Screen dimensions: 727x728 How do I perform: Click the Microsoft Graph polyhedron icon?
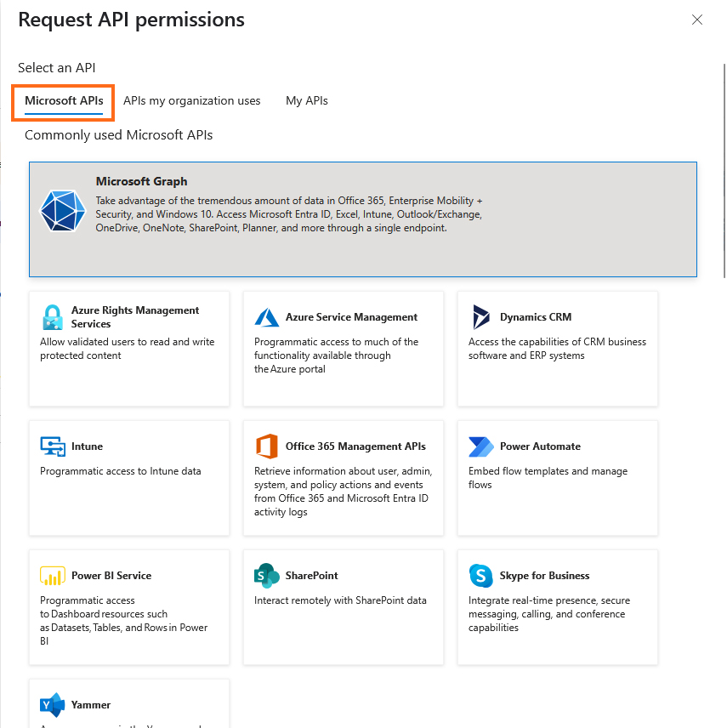click(63, 211)
